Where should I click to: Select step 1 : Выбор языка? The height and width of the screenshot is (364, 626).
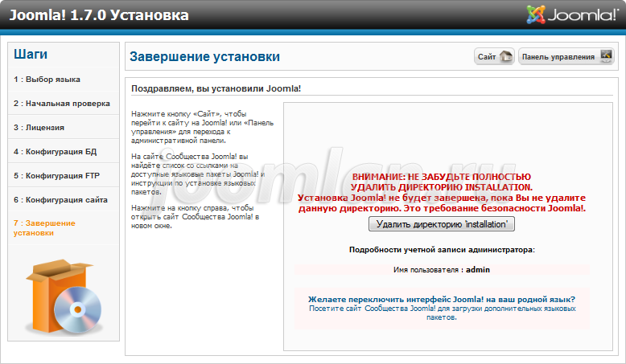point(47,80)
